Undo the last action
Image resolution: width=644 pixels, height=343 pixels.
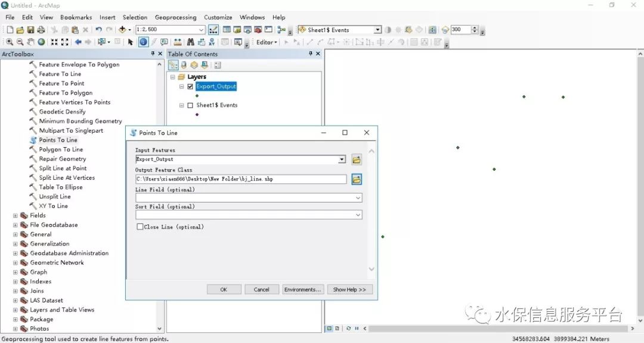point(98,30)
